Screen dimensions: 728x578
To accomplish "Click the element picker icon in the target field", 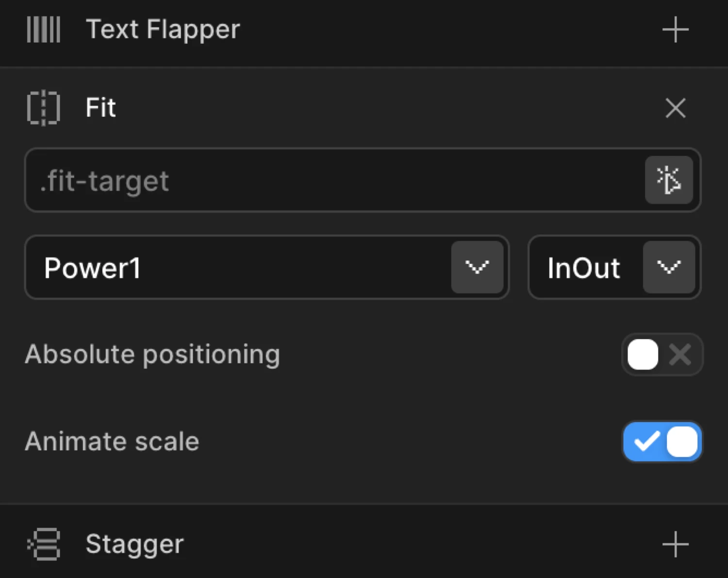I will point(669,180).
